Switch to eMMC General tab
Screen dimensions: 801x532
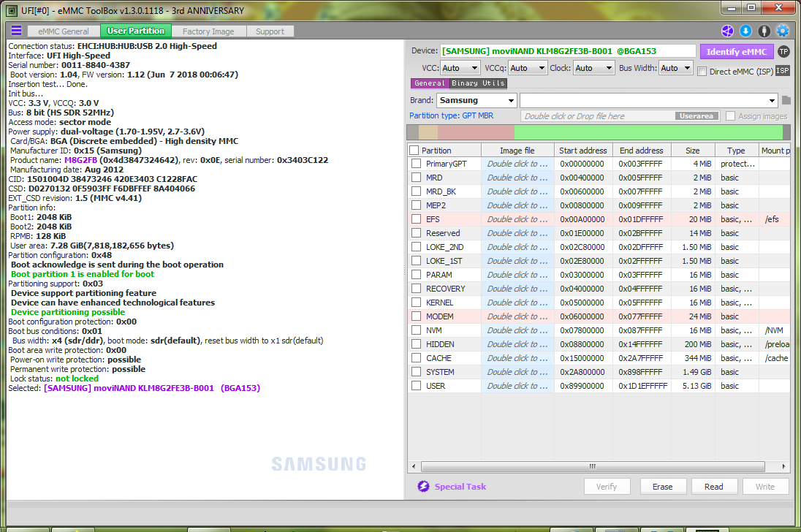[64, 31]
